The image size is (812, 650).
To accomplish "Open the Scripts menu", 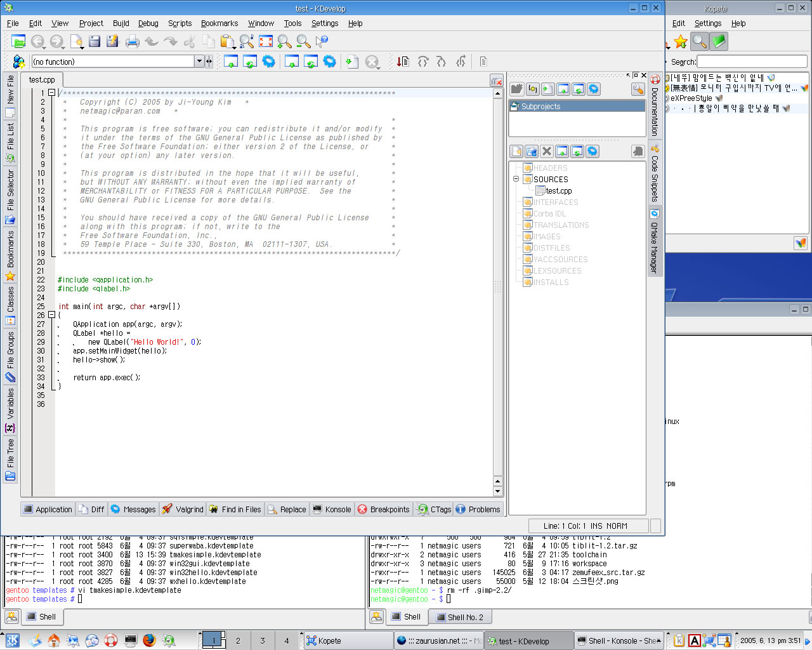I will (x=180, y=23).
